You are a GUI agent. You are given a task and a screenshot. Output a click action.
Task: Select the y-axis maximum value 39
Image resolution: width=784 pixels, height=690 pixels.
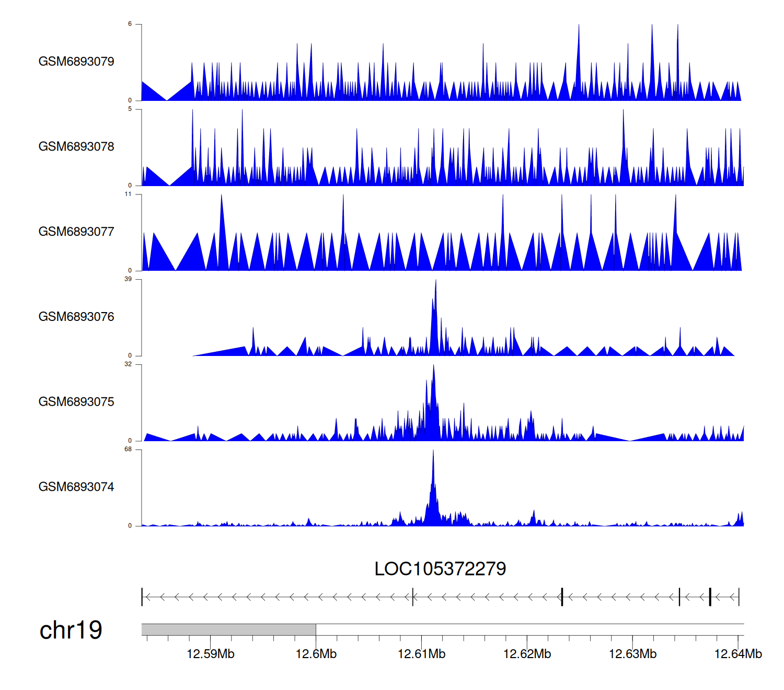pyautogui.click(x=128, y=280)
